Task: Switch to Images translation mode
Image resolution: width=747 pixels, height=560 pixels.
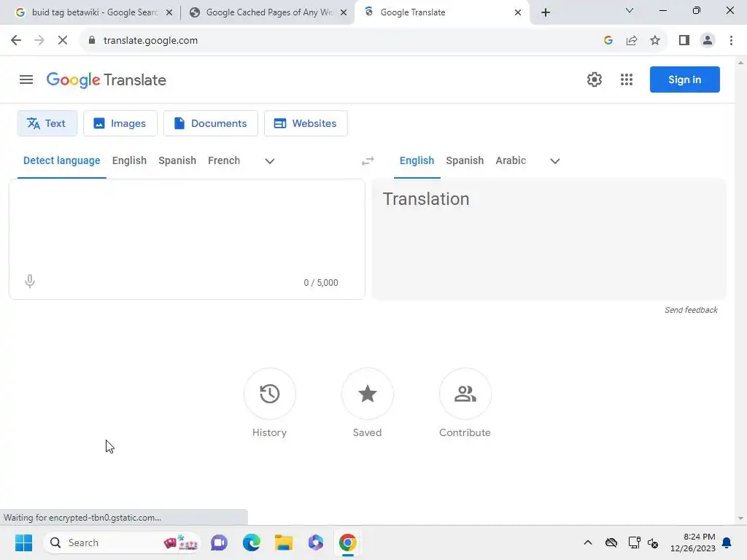Action: coord(120,123)
